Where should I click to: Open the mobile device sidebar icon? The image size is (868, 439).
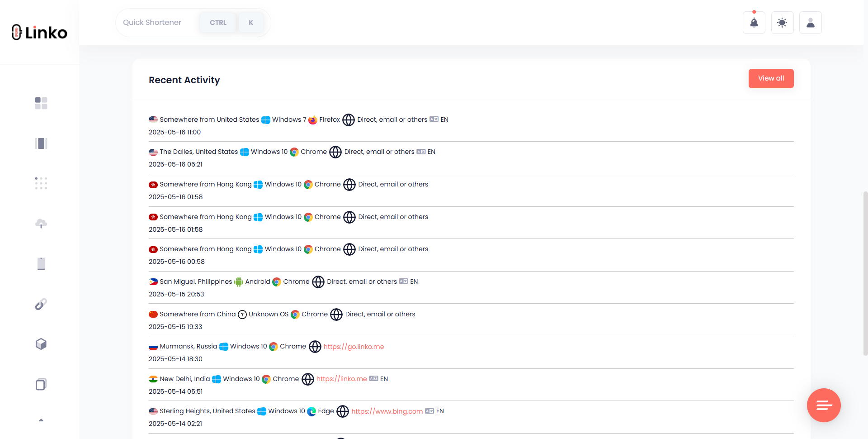point(41,263)
